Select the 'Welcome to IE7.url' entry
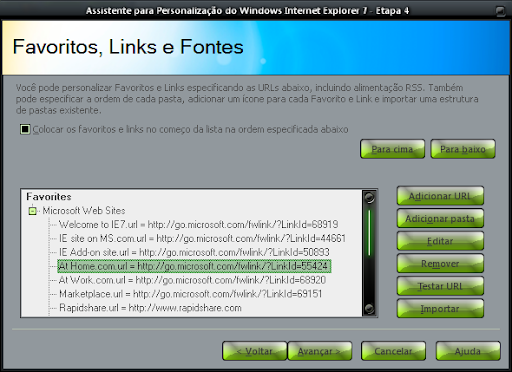The height and width of the screenshot is (372, 512). pos(198,224)
